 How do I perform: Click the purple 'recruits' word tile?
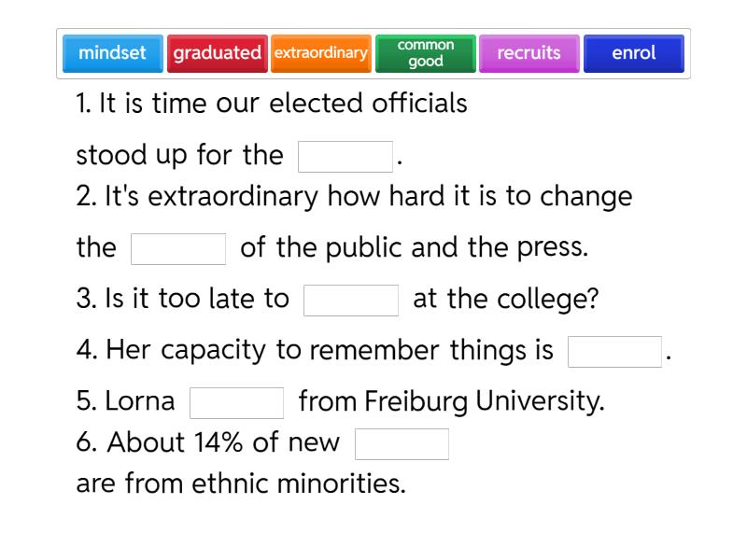529,53
